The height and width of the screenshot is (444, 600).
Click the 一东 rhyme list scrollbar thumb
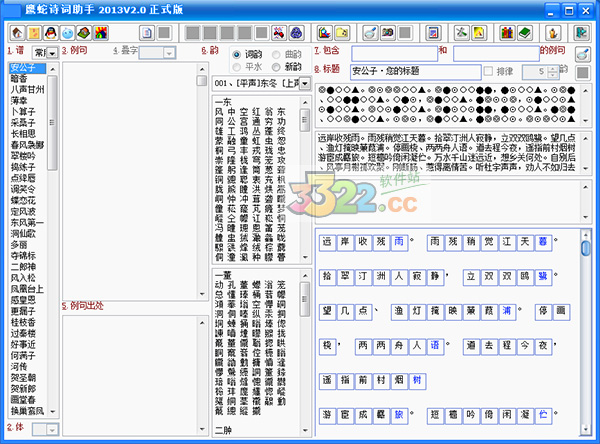point(305,120)
